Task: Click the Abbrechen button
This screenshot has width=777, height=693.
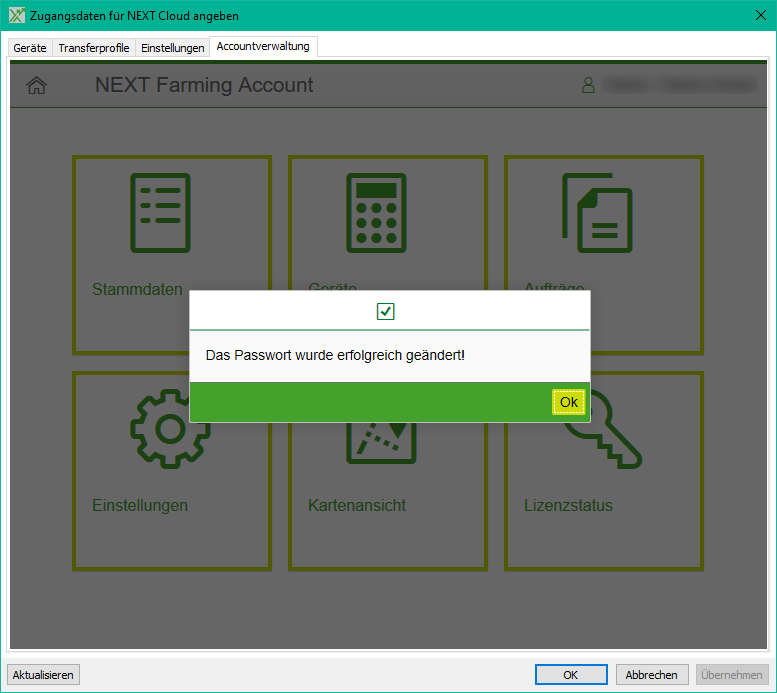Action: tap(652, 675)
